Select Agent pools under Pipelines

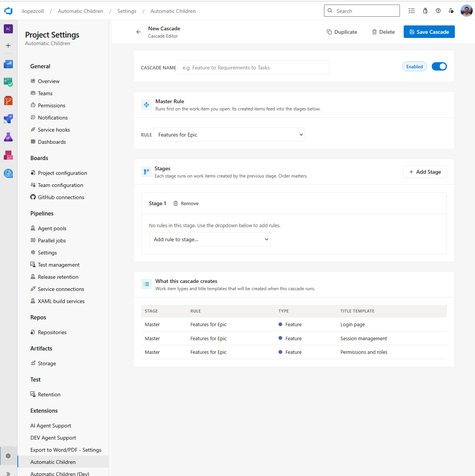52,228
